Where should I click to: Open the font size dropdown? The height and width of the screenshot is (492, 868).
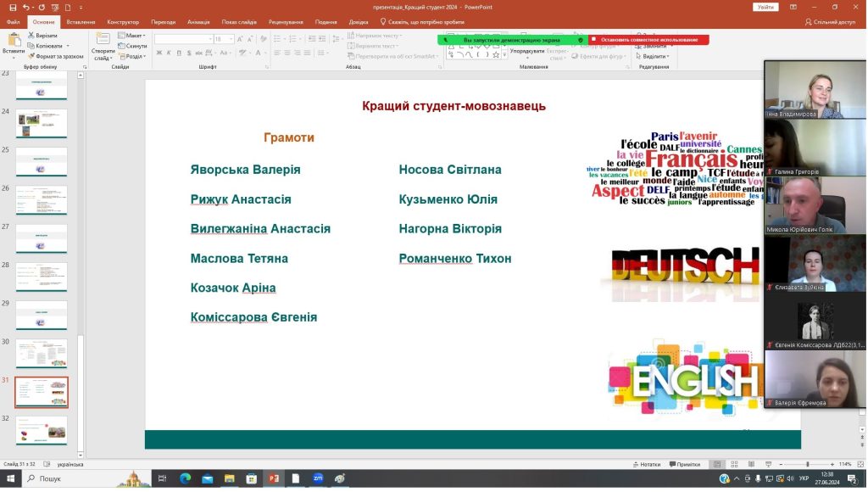click(231, 39)
